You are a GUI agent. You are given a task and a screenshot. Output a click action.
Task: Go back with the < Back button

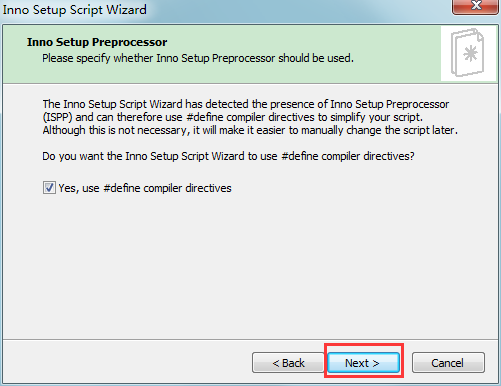click(x=288, y=363)
